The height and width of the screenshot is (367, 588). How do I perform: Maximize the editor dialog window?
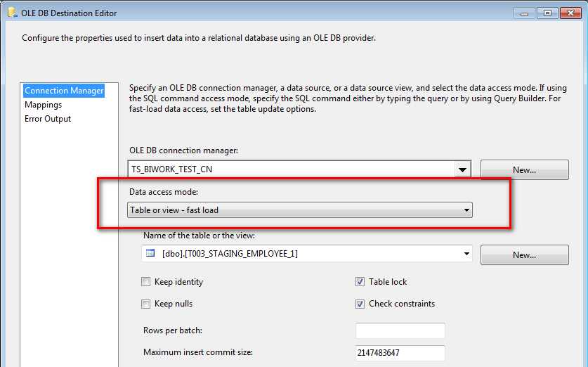[549, 13]
